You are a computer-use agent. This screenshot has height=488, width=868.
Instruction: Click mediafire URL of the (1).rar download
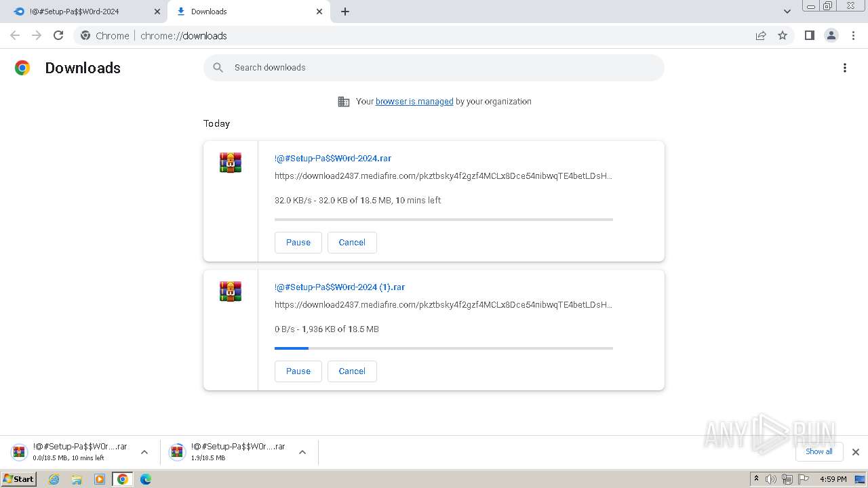coord(443,305)
